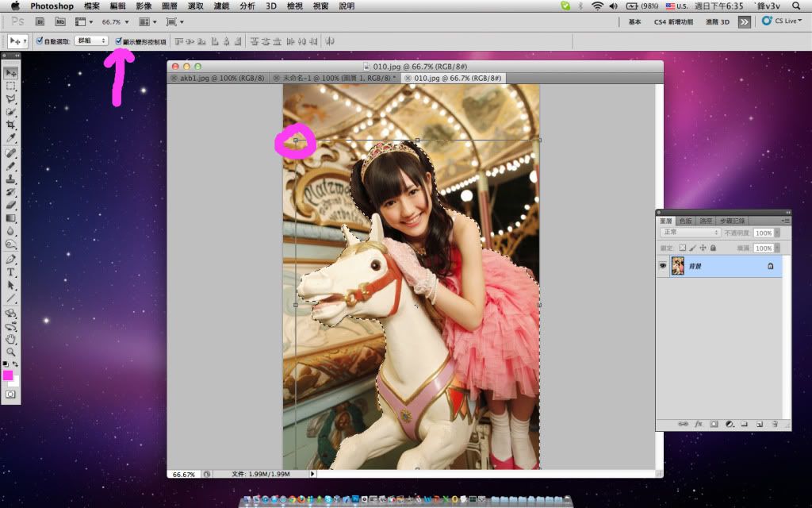Click the CS Live button
The height and width of the screenshot is (508, 812).
782,21
